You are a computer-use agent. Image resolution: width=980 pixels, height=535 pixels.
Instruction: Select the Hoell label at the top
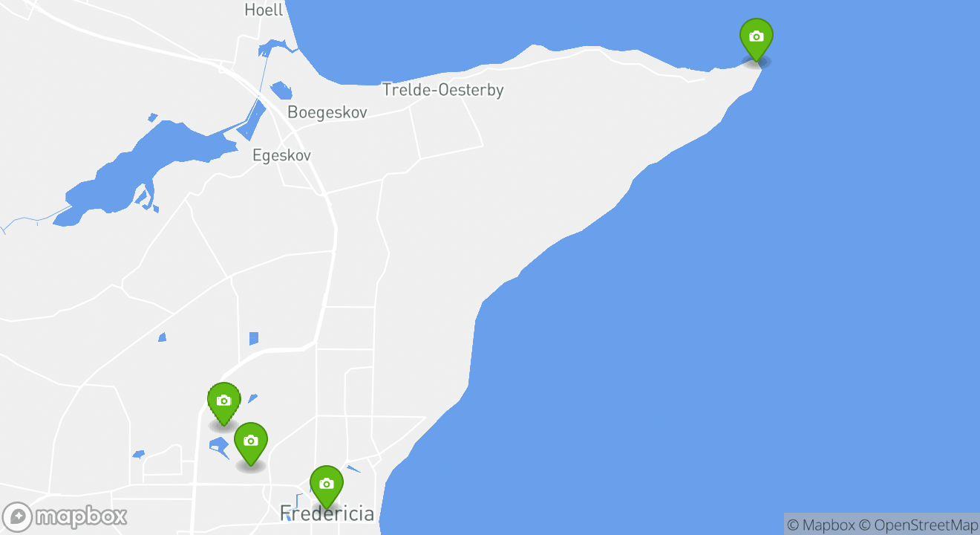point(264,10)
